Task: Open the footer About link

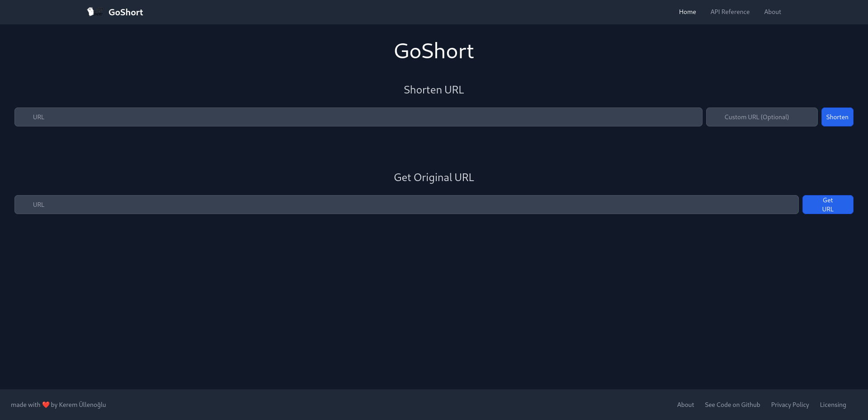Action: click(685, 405)
